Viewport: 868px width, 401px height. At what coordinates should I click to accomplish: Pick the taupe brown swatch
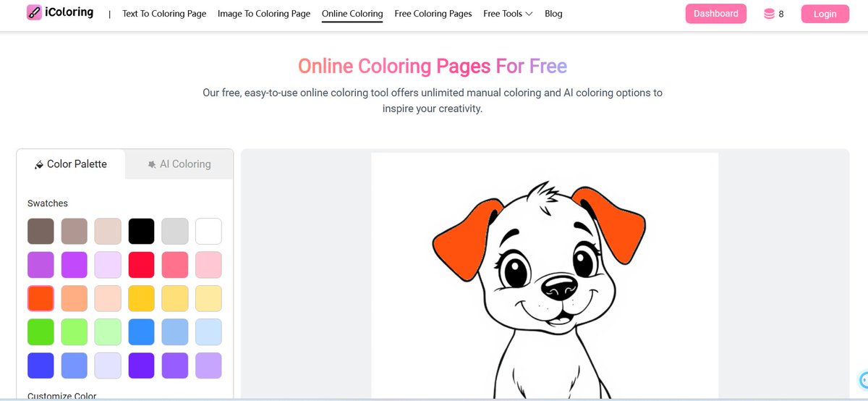tap(75, 231)
